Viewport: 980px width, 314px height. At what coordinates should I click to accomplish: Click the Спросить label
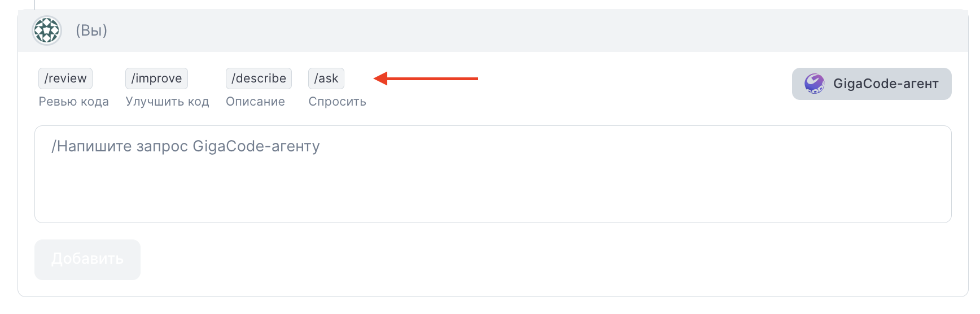[337, 102]
